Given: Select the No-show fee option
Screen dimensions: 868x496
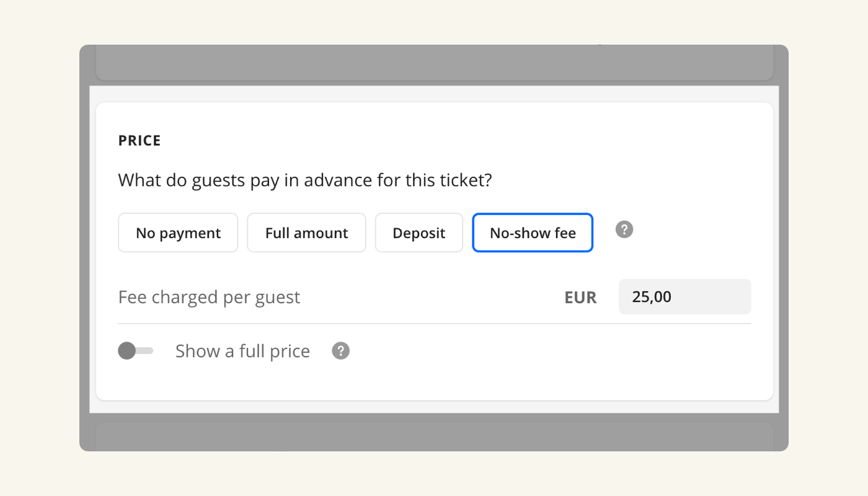Looking at the screenshot, I should pyautogui.click(x=533, y=233).
